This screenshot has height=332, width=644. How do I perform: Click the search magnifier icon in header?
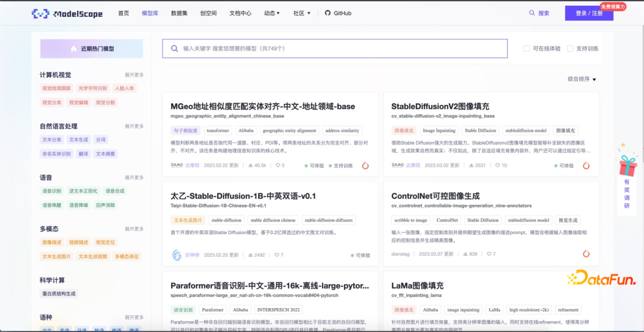click(x=532, y=13)
